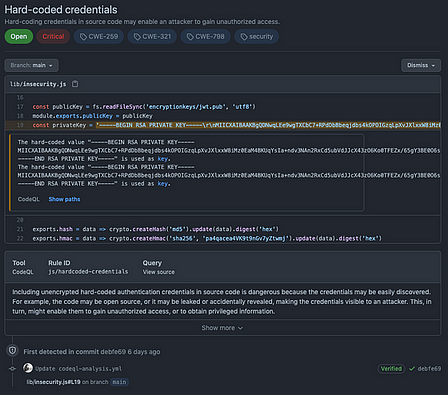Click Show paths link
Screen dimensions: 448x395
point(64,199)
